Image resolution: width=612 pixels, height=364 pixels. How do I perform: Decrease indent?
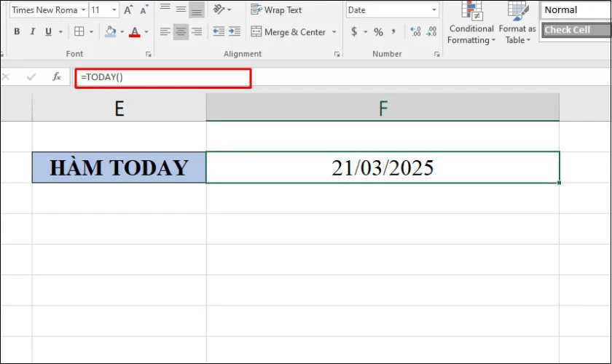point(219,31)
